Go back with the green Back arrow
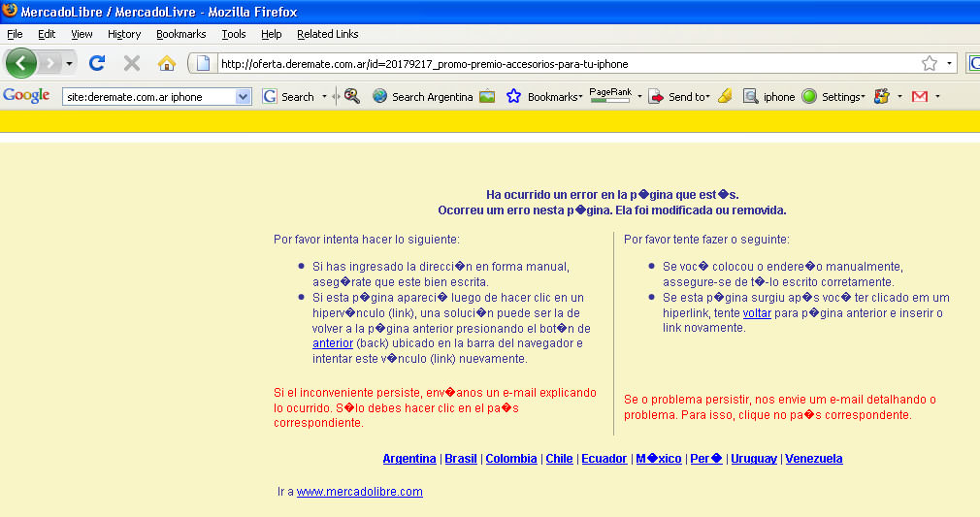Viewport: 980px width, 517px height. pos(20,62)
